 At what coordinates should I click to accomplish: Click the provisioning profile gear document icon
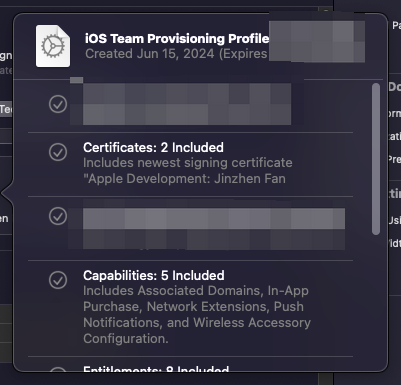pyautogui.click(x=53, y=46)
